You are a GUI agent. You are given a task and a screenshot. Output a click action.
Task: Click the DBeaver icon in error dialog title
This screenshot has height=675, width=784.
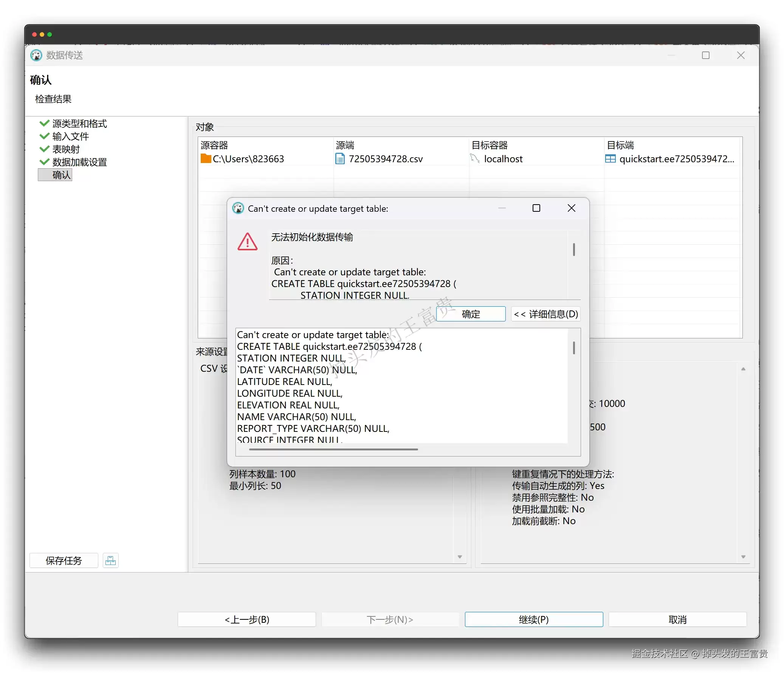coord(238,208)
